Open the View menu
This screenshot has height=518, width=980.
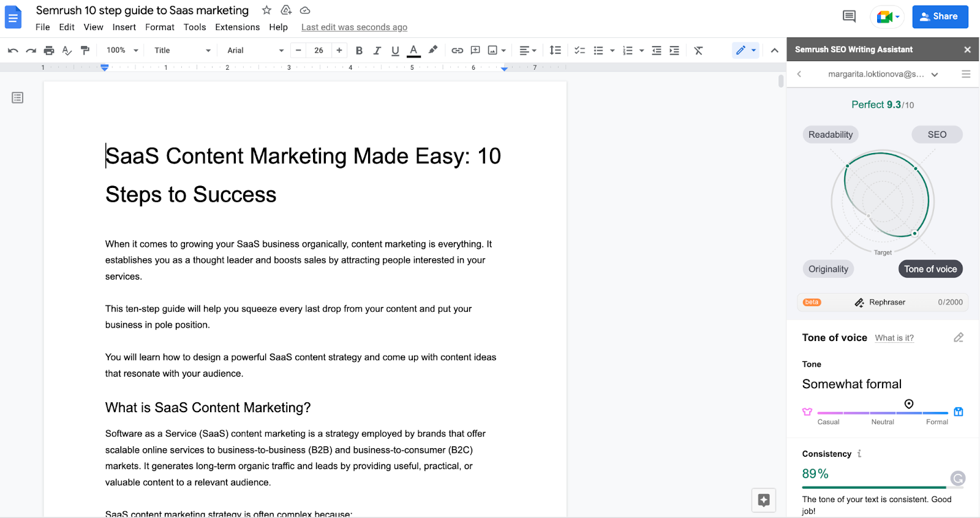pos(94,27)
